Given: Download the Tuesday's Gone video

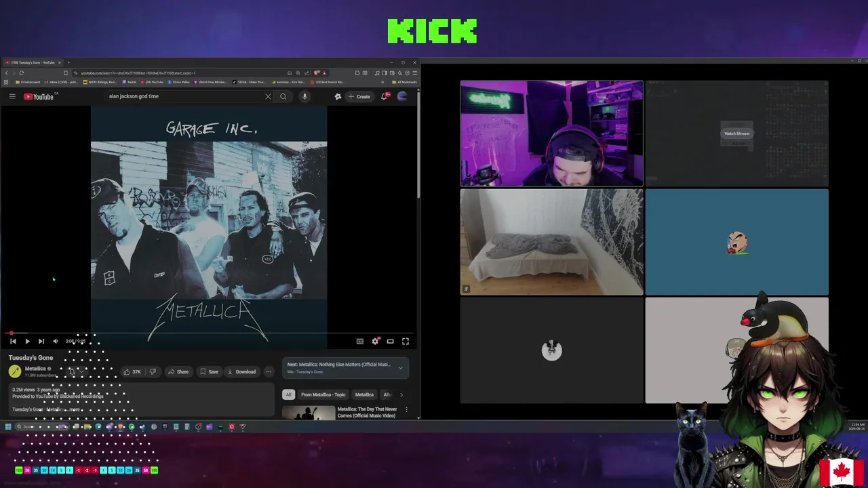Looking at the screenshot, I should pos(241,371).
